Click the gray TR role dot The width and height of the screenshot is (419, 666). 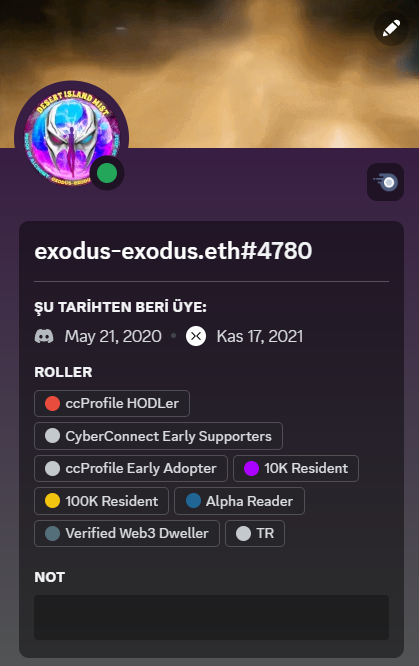[x=243, y=533]
